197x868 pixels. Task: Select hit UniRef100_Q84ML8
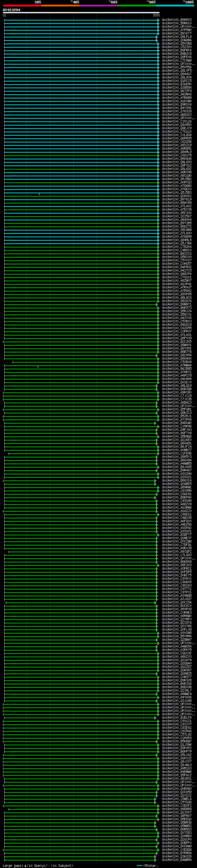[x=177, y=240]
